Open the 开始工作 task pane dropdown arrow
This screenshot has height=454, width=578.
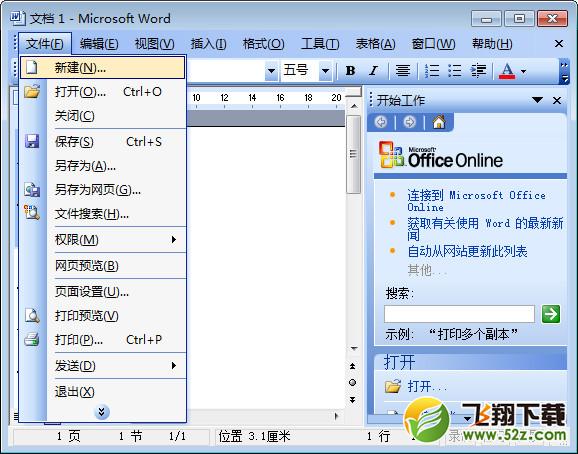tap(537, 100)
